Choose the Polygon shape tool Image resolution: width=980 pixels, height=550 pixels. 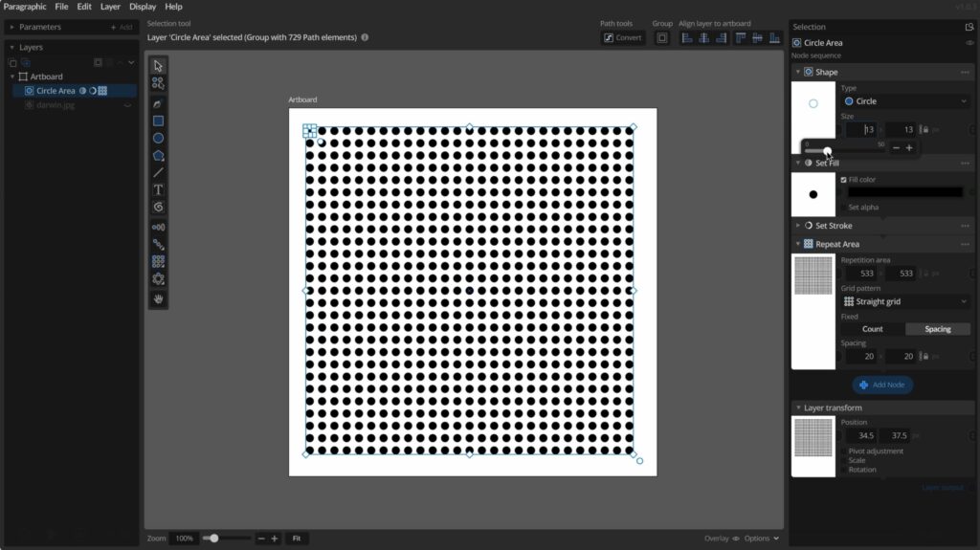158,155
